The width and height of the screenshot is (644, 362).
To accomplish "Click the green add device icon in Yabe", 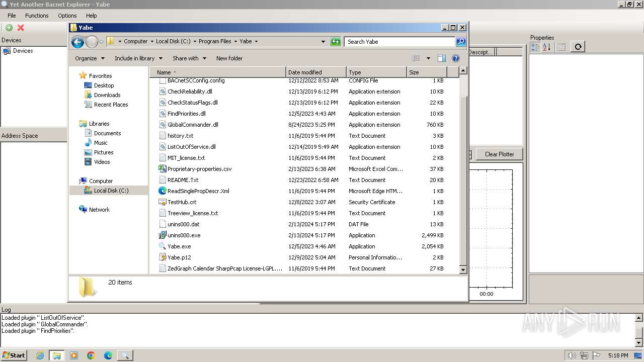I will 9,28.
